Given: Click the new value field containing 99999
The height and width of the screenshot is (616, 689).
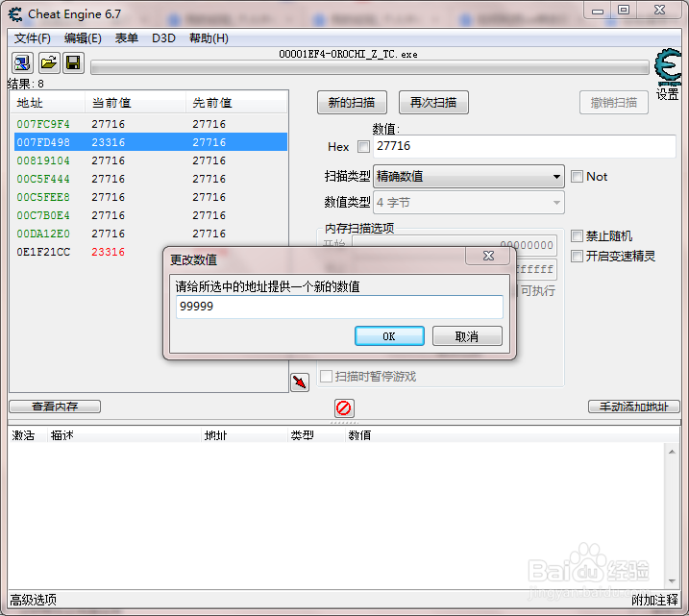Looking at the screenshot, I should coord(339,307).
